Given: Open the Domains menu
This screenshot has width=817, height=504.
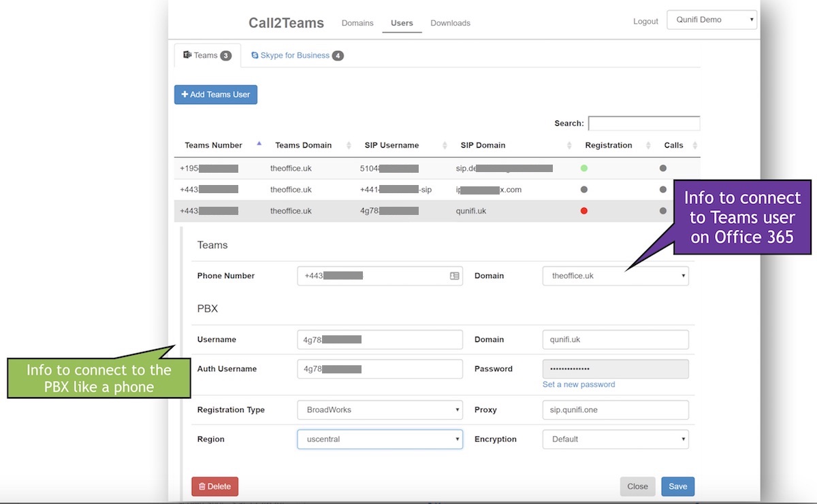Looking at the screenshot, I should (x=357, y=23).
